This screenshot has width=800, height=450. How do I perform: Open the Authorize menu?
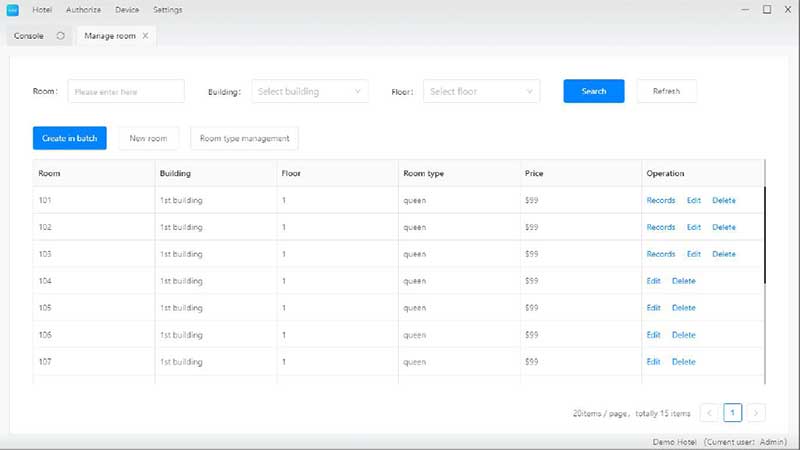tap(82, 10)
